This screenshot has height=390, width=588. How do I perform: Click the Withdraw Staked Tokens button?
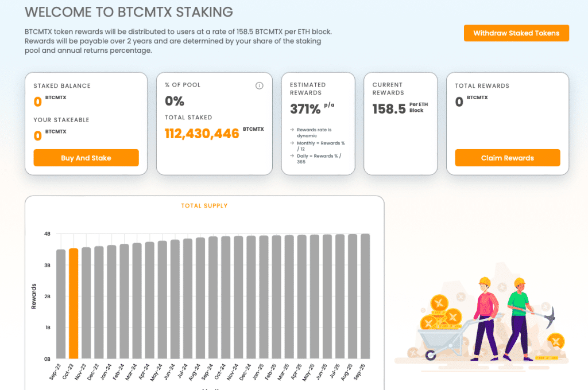point(516,33)
